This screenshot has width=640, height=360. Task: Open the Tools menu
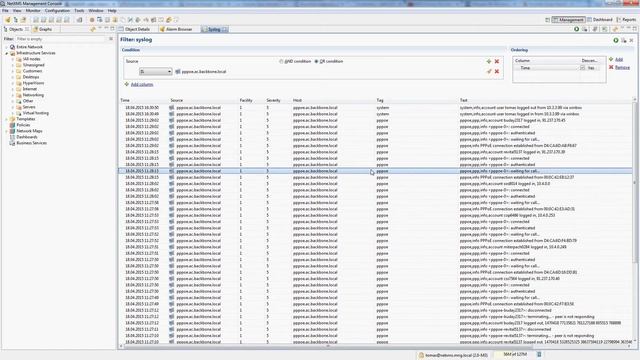79,11
